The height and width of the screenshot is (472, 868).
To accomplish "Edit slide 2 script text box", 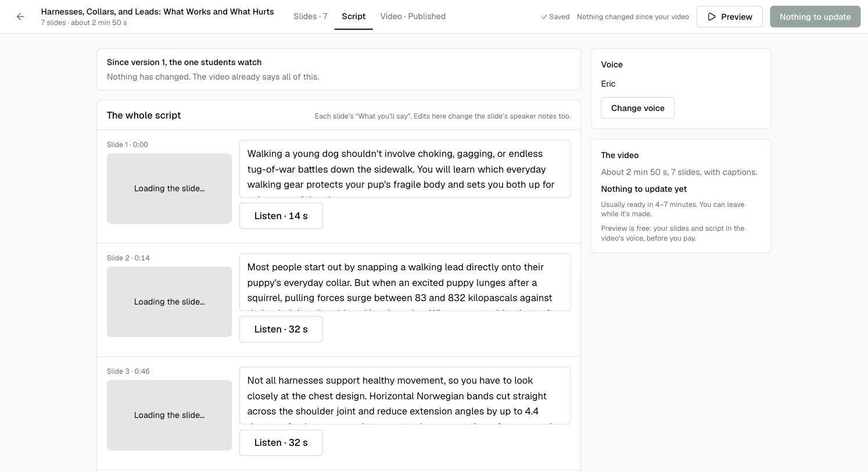I will pyautogui.click(x=405, y=282).
